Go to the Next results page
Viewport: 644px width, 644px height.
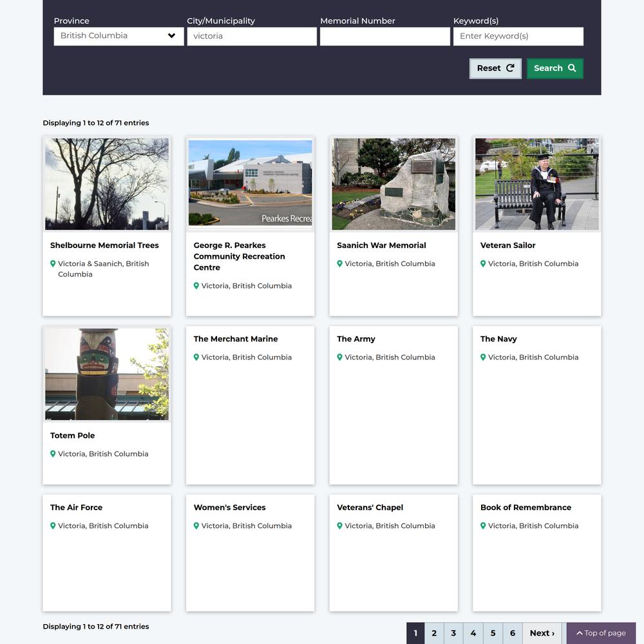click(x=542, y=633)
